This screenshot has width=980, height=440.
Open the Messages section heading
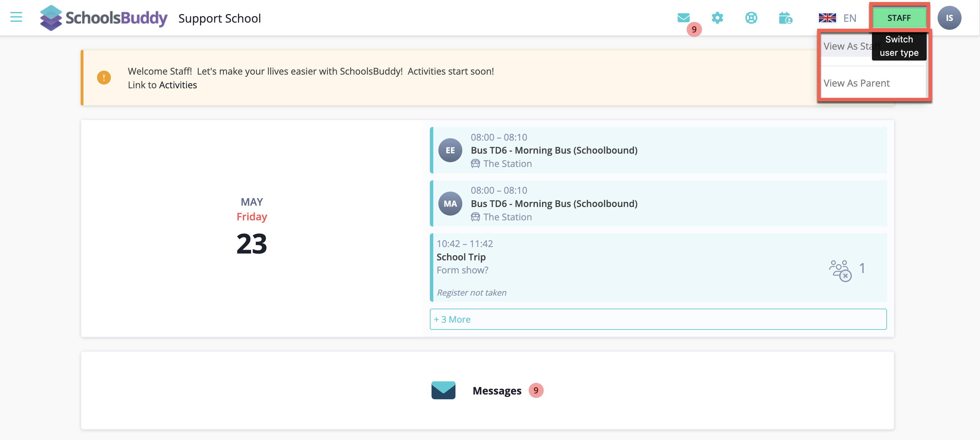tap(496, 390)
